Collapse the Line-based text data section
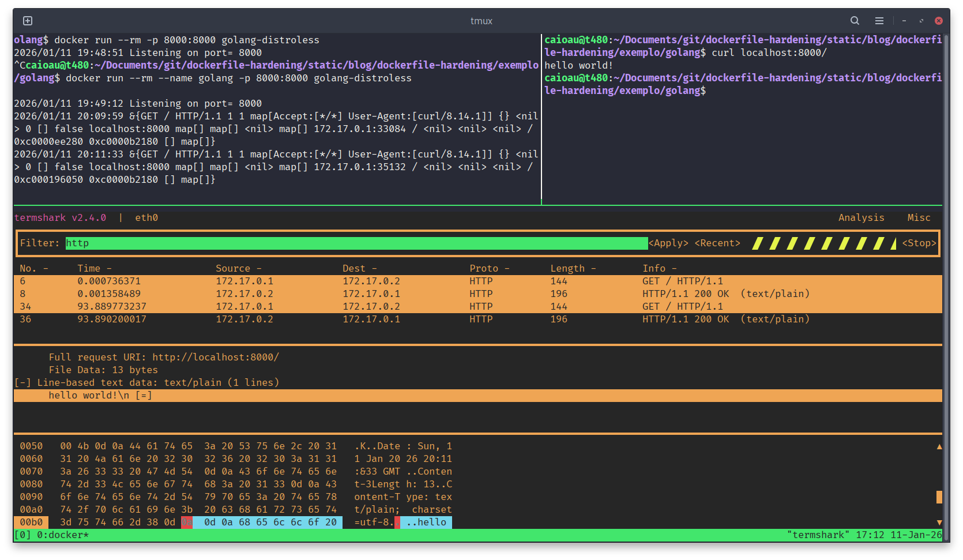963x560 pixels. tap(22, 383)
